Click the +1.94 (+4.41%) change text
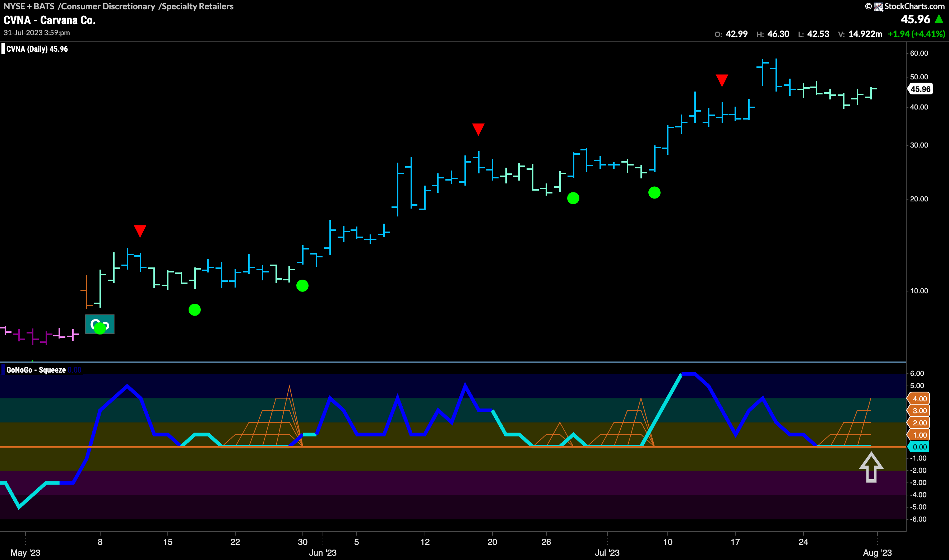Viewport: 949px width, 560px height. coord(916,34)
